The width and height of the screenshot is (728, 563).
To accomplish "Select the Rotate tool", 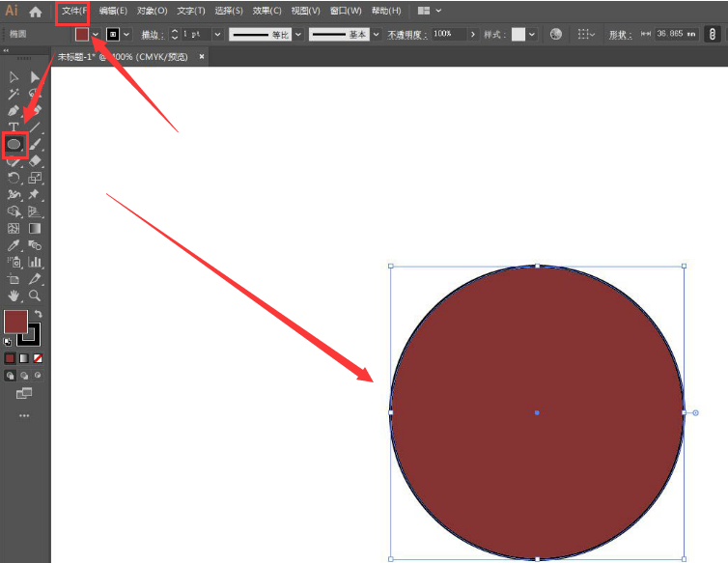I will pyautogui.click(x=14, y=178).
